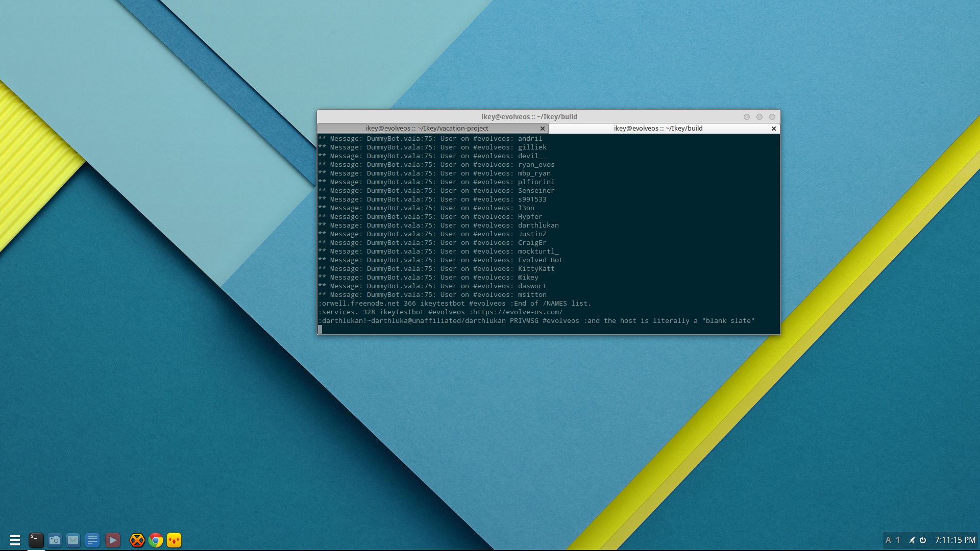Click the username 'ryan_evos'
The height and width of the screenshot is (551, 980).
536,165
